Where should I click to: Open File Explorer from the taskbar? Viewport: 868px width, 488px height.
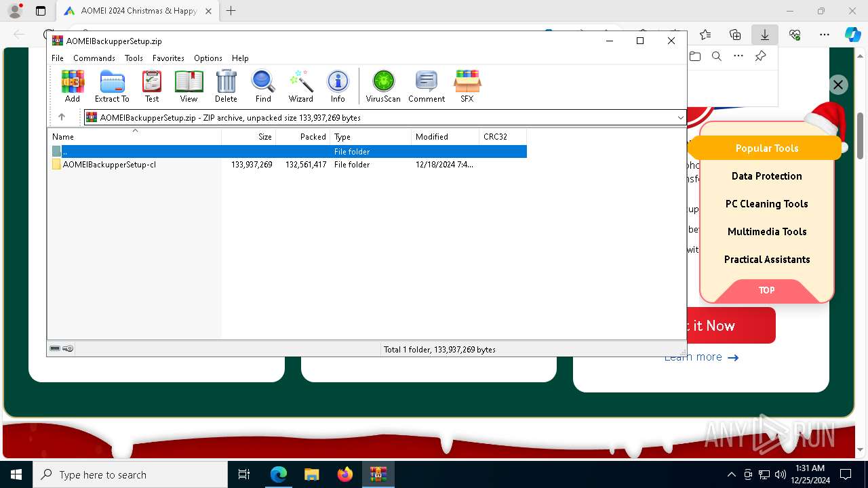point(312,474)
